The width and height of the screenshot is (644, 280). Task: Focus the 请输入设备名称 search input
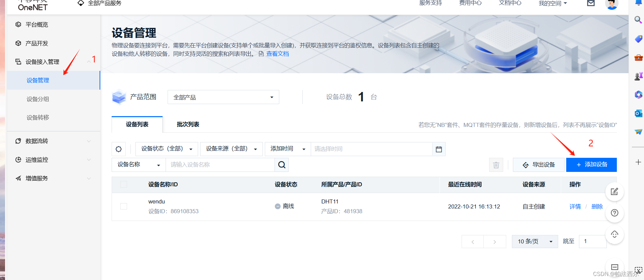(220, 165)
